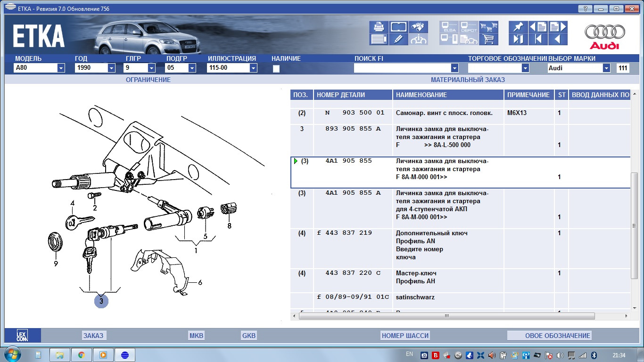Click the lined list icon below printer
Screen dimensions: 644x362
click(379, 39)
